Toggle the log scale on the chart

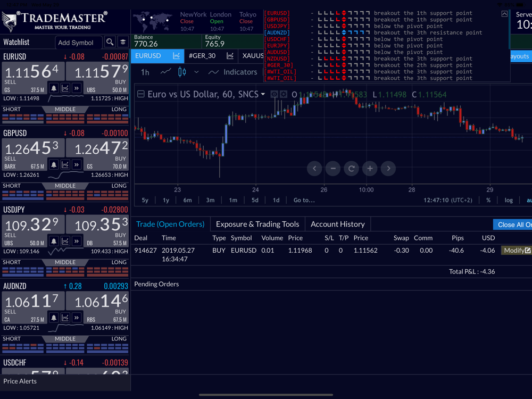(509, 200)
